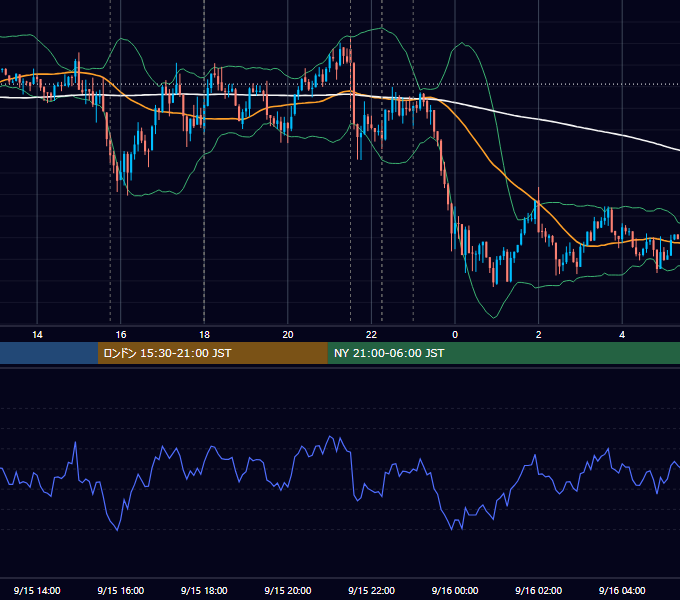The height and width of the screenshot is (600, 680).
Task: Click hour label 18 on price chart axis
Action: pyautogui.click(x=204, y=334)
